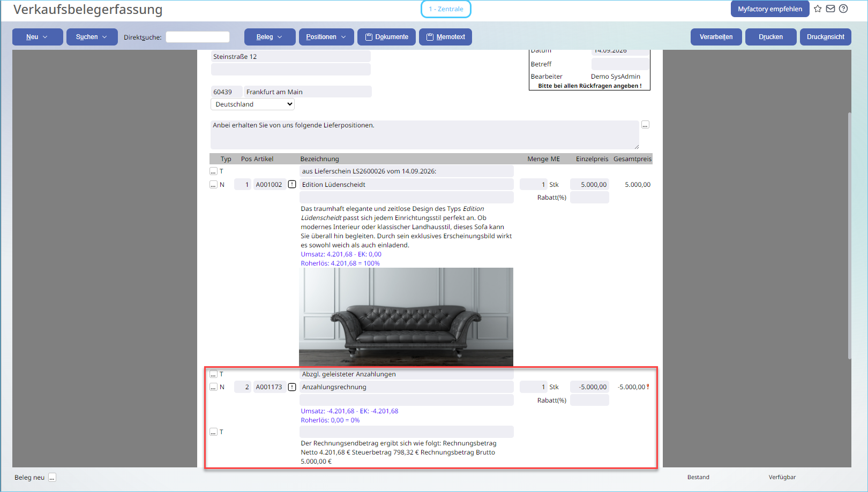
Task: Click the favorites star icon
Action: pos(818,9)
